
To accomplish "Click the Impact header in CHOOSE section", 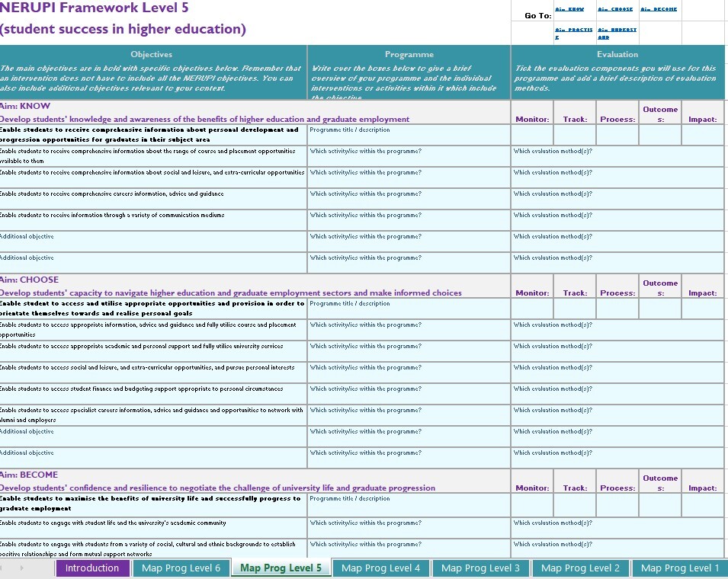I will coord(702,293).
